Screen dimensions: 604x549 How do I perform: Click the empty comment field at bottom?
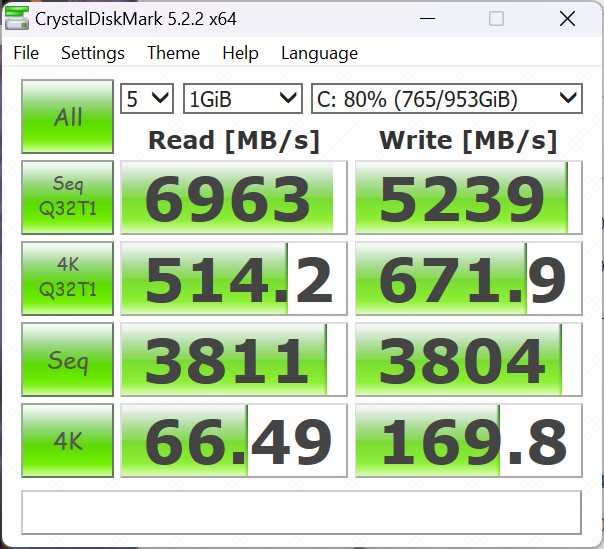click(x=301, y=512)
